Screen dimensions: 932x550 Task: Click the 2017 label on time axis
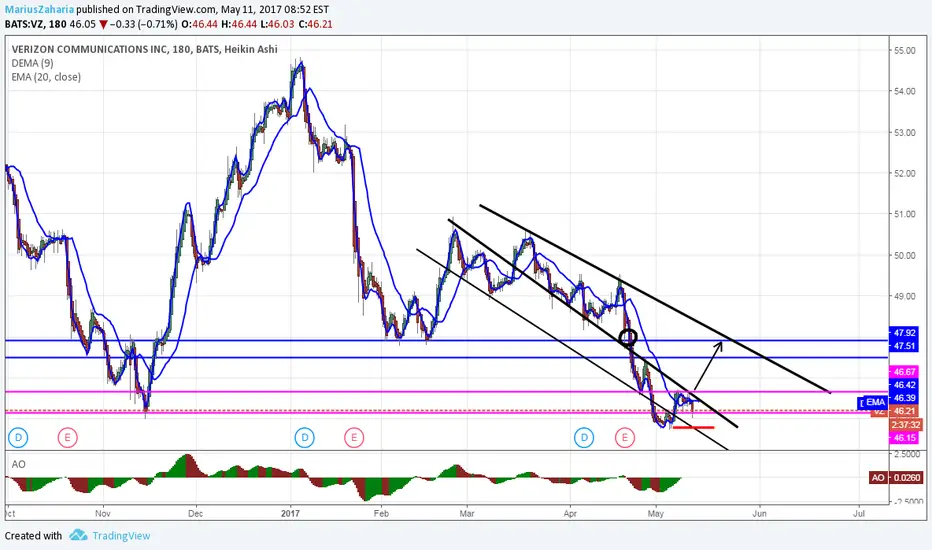[291, 513]
